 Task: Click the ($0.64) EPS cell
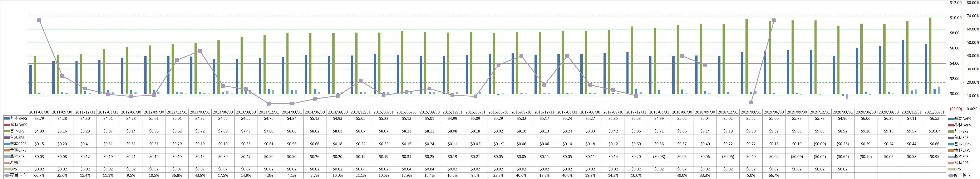tap(842, 156)
